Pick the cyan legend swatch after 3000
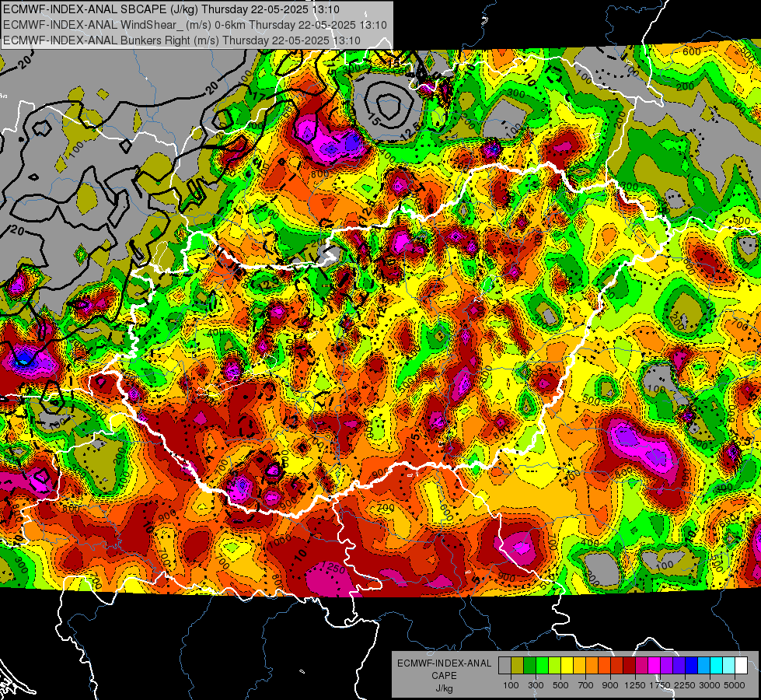Screen dimensions: 761x700 point(717,665)
